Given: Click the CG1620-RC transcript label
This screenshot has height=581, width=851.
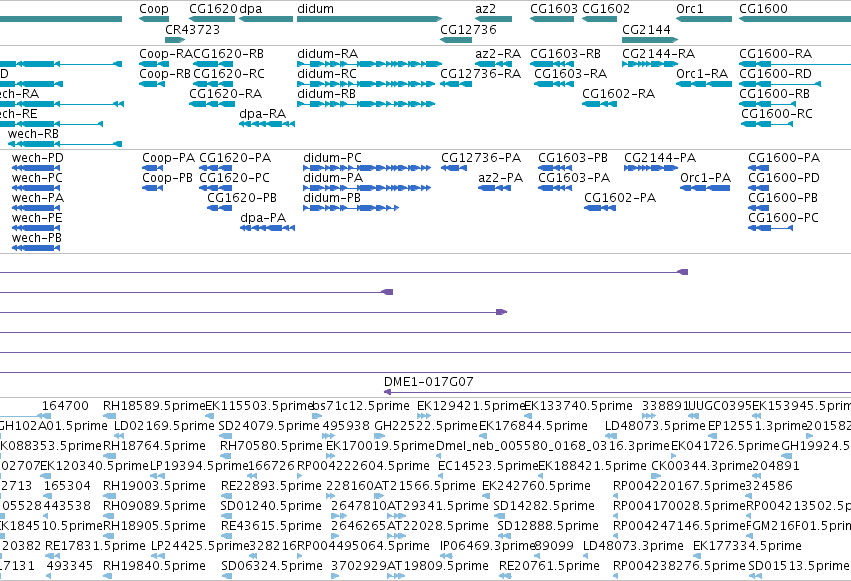Looking at the screenshot, I should click(x=228, y=74).
